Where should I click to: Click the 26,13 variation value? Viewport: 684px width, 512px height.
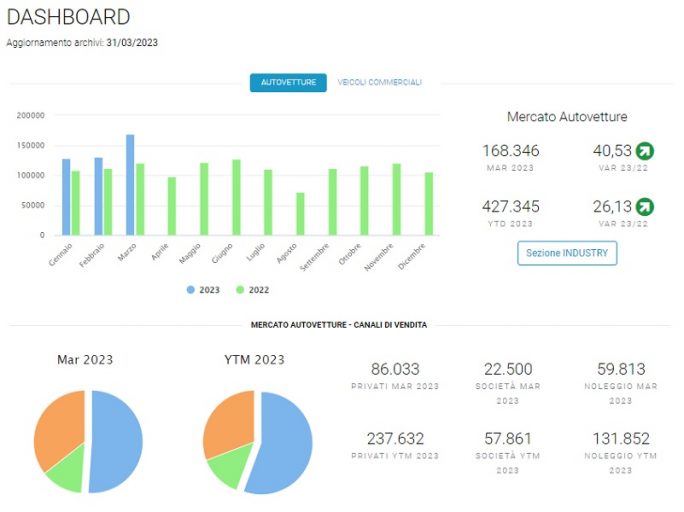point(612,207)
